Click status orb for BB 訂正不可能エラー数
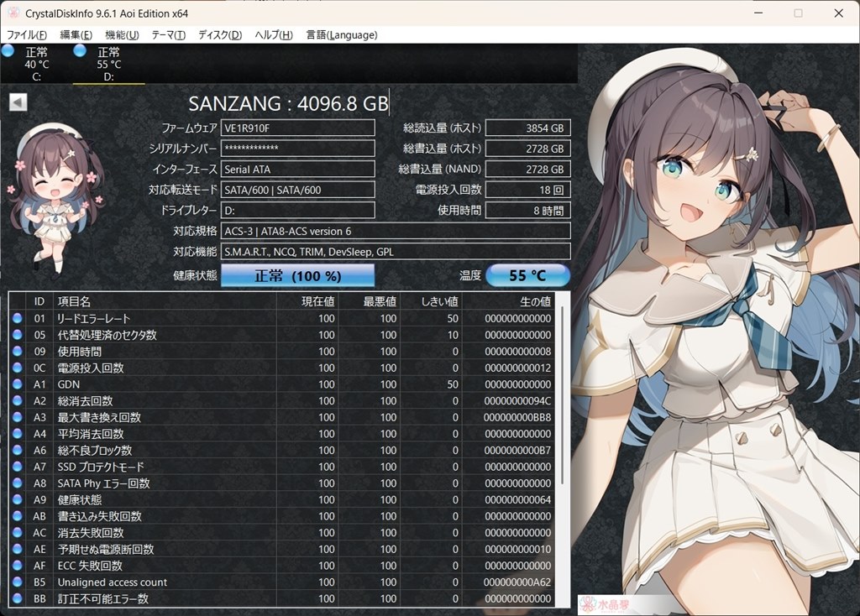This screenshot has width=860, height=616. 17,598
